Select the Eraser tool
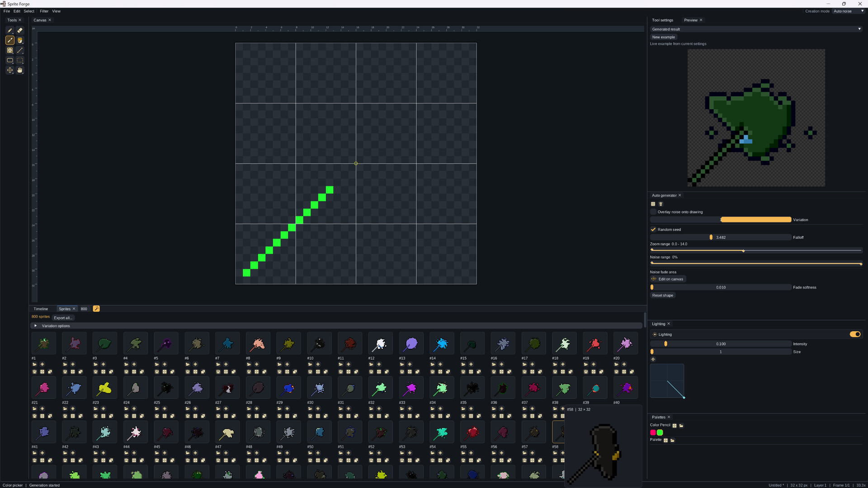868x488 pixels. click(x=20, y=30)
